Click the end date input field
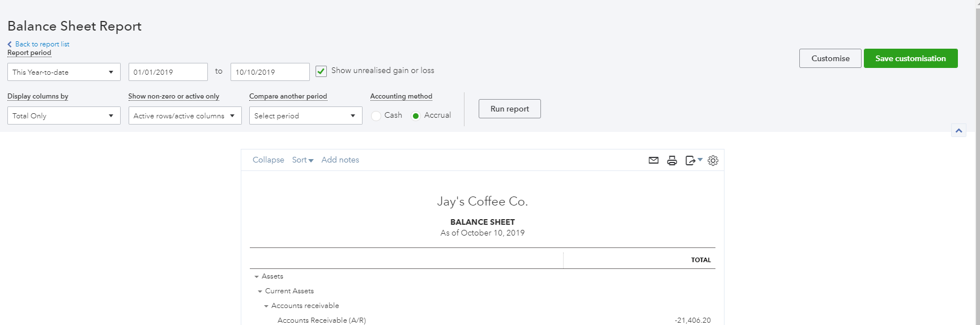The height and width of the screenshot is (325, 980). [270, 72]
